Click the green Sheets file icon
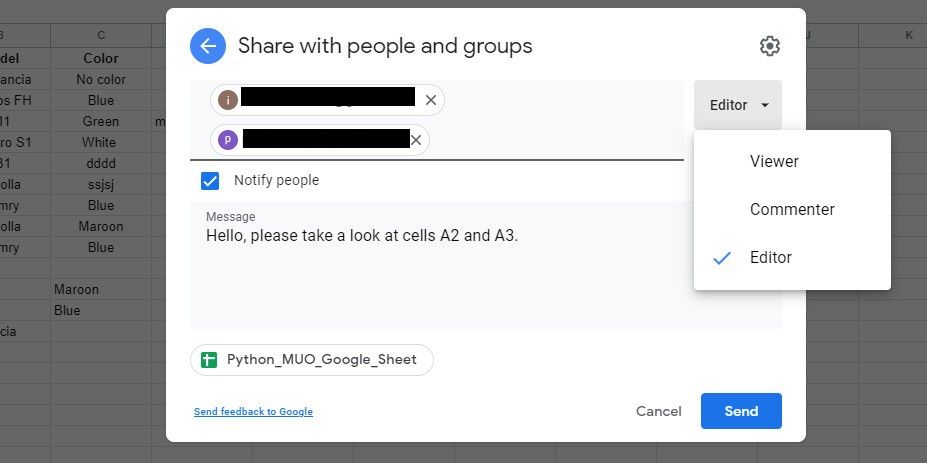Image resolution: width=927 pixels, height=463 pixels. point(209,360)
